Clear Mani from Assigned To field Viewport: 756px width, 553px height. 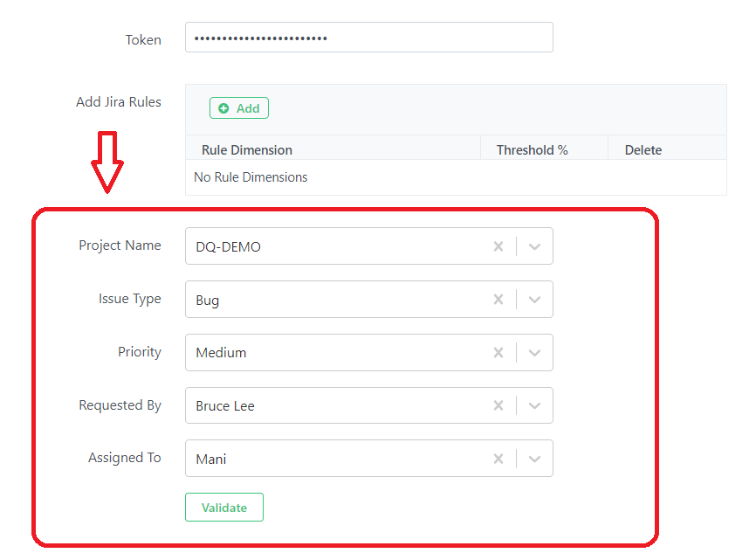498,459
